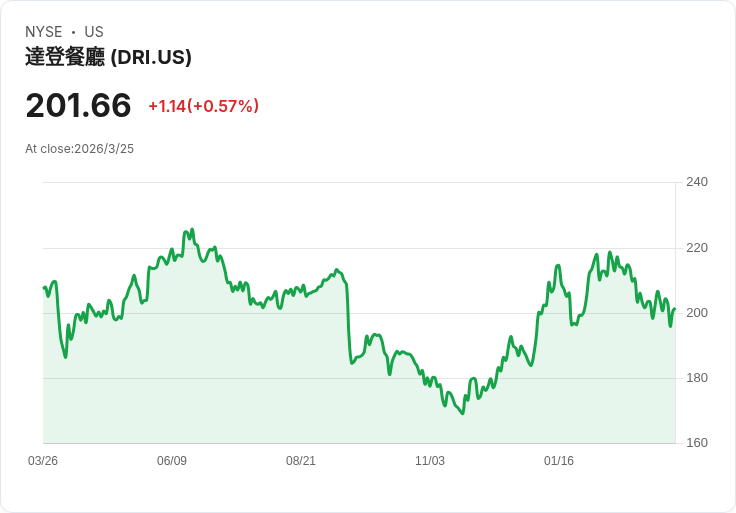Click the 240 value on y-axis

(697, 182)
